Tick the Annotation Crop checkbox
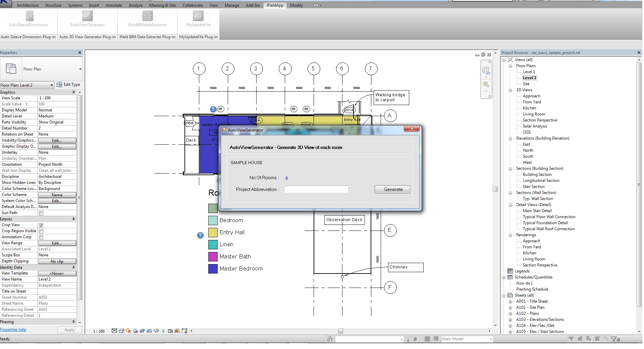The height and width of the screenshot is (349, 644). tap(41, 237)
